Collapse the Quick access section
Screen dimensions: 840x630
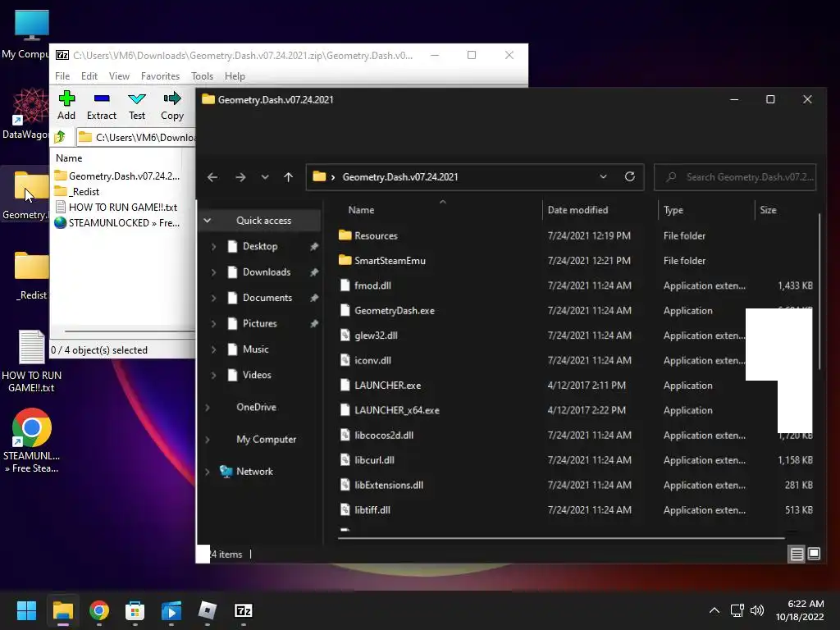(x=208, y=220)
